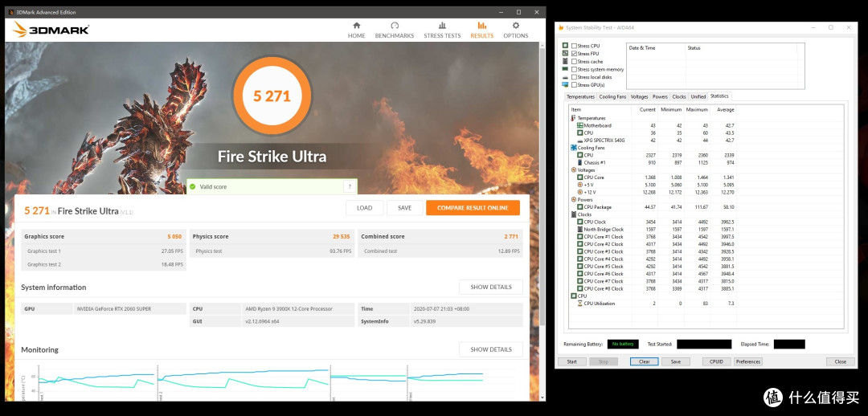
Task: Open the Powers tab in AIDA64
Action: tap(661, 97)
